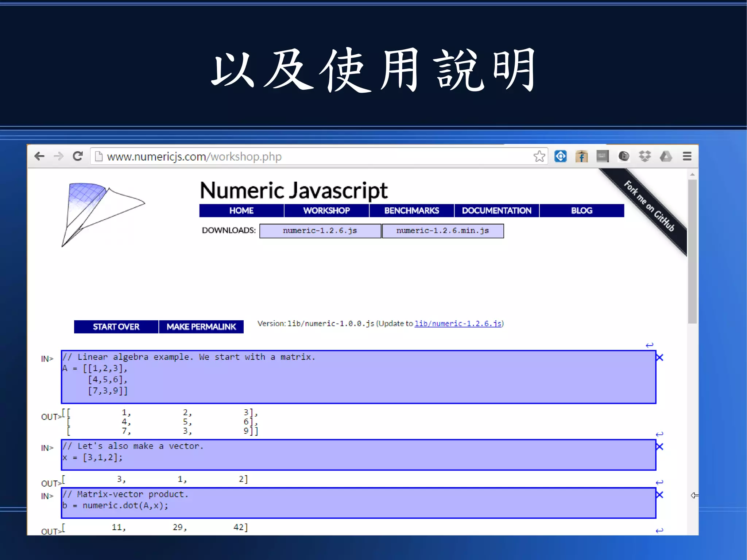
Task: Open the BLOG menu item
Action: pyautogui.click(x=582, y=211)
